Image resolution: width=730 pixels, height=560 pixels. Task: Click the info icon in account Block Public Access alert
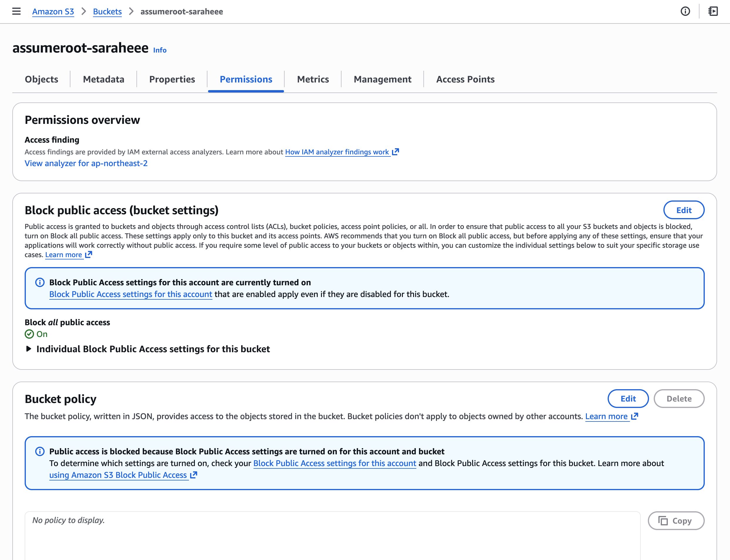(40, 282)
